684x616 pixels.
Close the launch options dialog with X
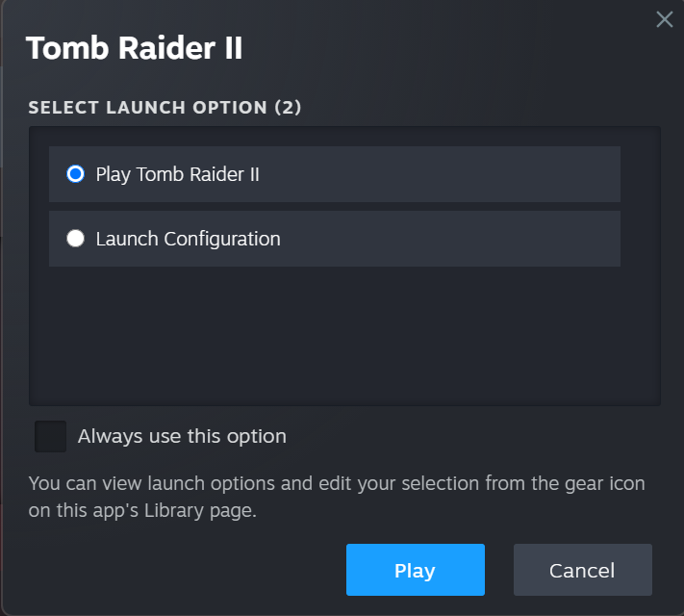664,19
